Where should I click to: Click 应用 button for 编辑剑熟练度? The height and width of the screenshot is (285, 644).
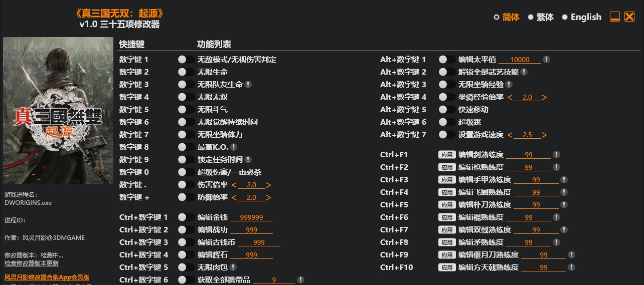coord(447,155)
